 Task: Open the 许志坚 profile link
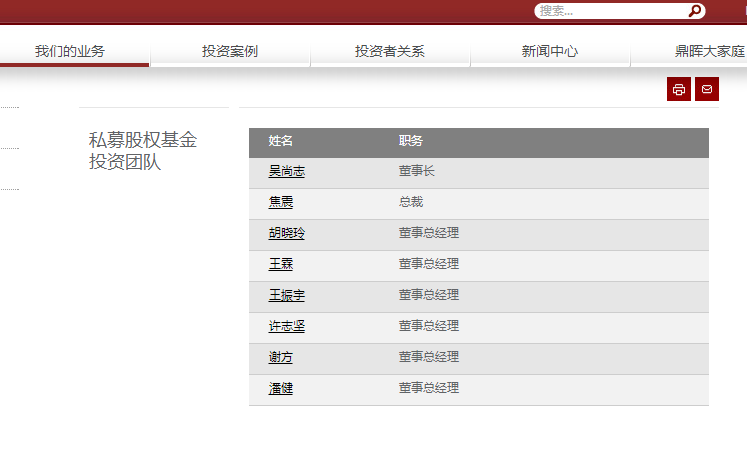click(287, 326)
